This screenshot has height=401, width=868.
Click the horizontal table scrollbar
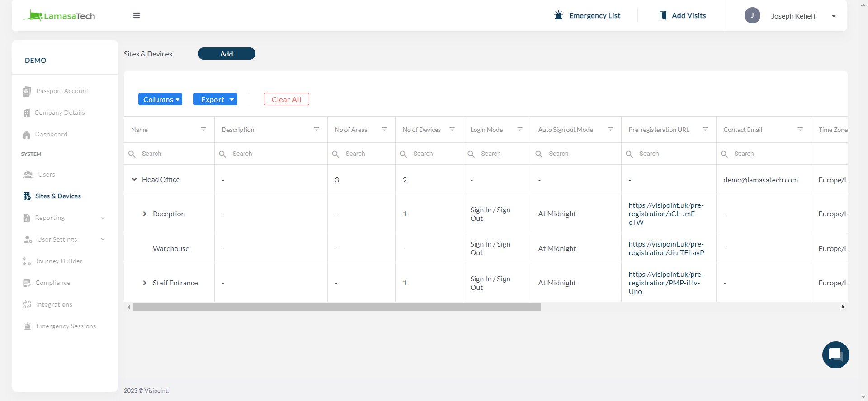click(x=337, y=307)
